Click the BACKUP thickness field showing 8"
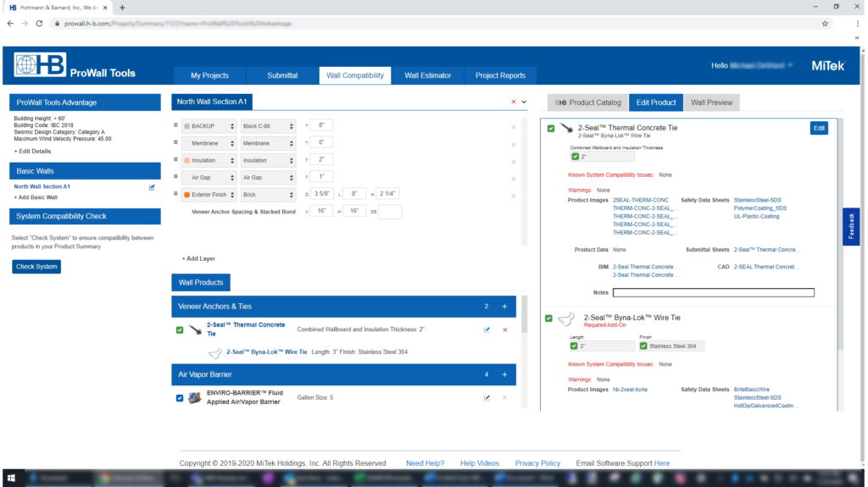 pyautogui.click(x=321, y=125)
